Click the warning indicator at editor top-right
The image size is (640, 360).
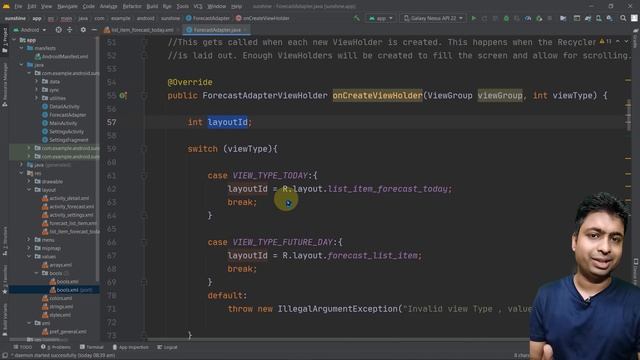pos(604,41)
